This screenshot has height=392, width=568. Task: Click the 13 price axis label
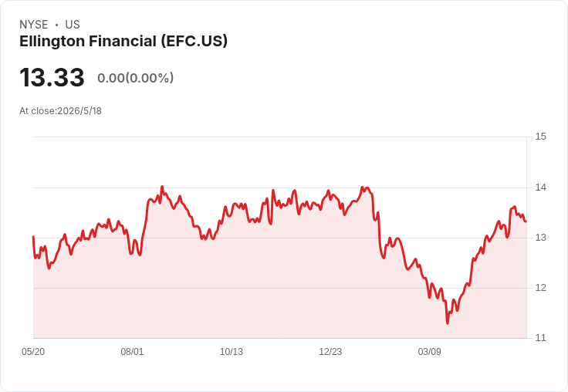pyautogui.click(x=540, y=238)
